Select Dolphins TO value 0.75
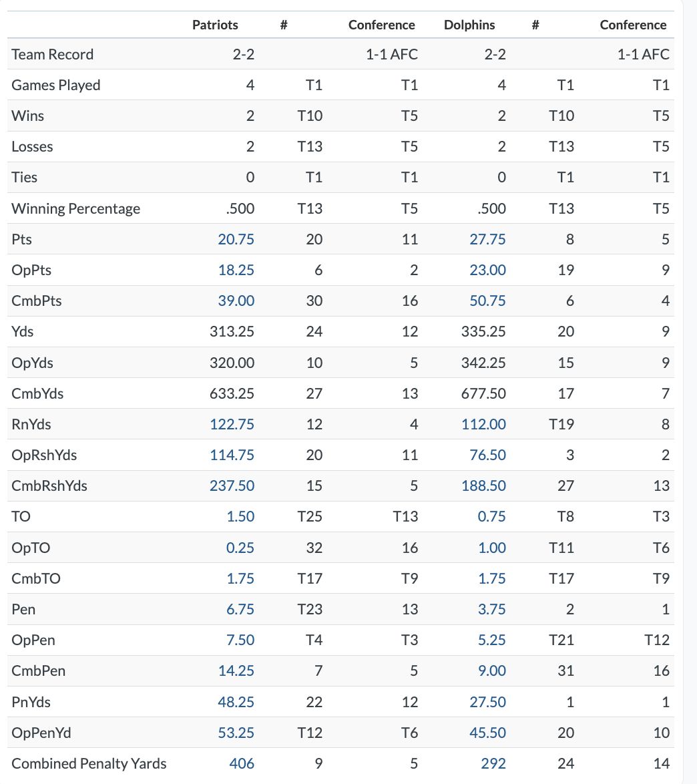The height and width of the screenshot is (784, 697). [491, 516]
